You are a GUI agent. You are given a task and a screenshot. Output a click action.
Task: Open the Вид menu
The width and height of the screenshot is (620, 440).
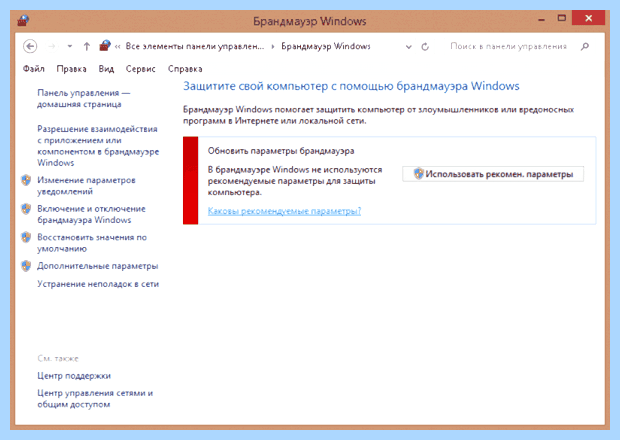(106, 69)
